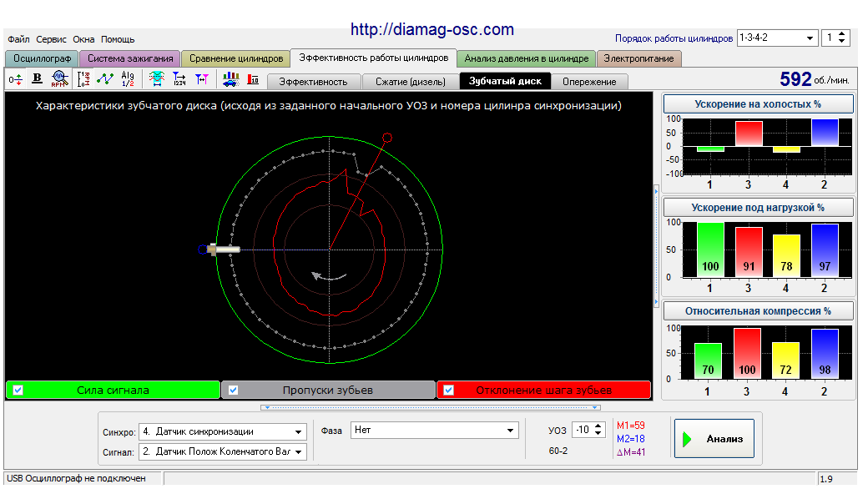Open the Окна menu
This screenshot has width=868, height=489.
click(x=83, y=39)
